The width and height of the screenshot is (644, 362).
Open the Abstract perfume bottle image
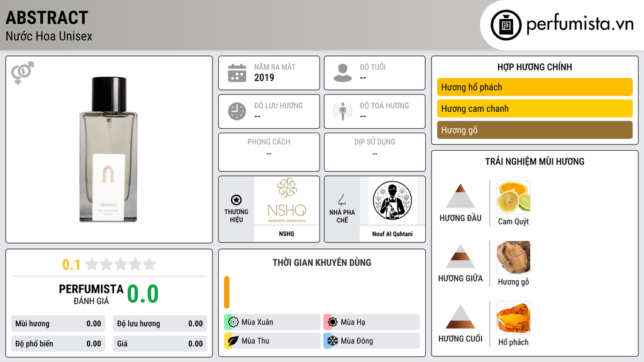click(108, 150)
